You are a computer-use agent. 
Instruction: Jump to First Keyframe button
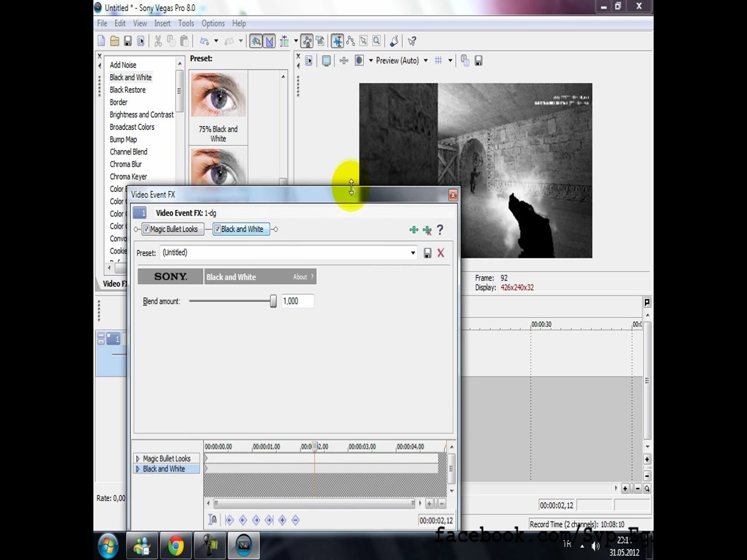click(x=229, y=520)
